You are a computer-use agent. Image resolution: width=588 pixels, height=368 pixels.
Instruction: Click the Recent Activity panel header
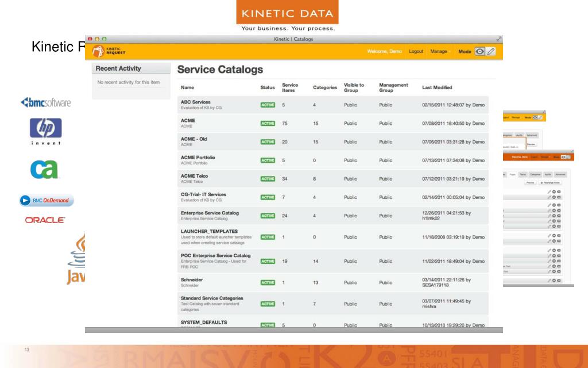[x=131, y=68]
